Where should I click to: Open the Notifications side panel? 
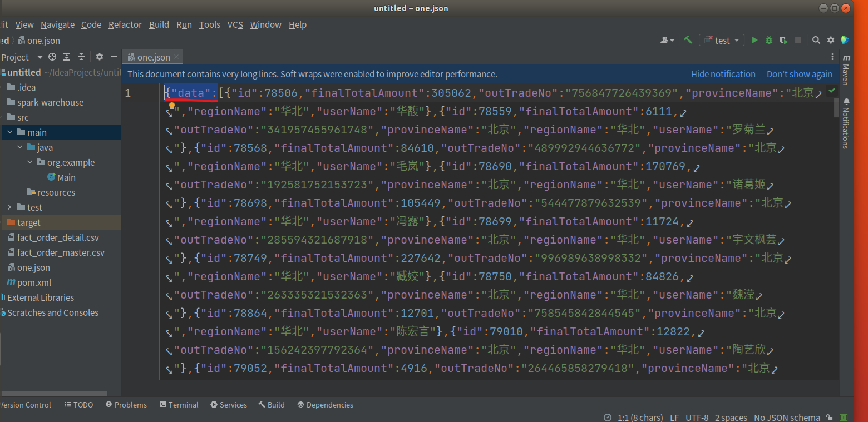(846, 123)
